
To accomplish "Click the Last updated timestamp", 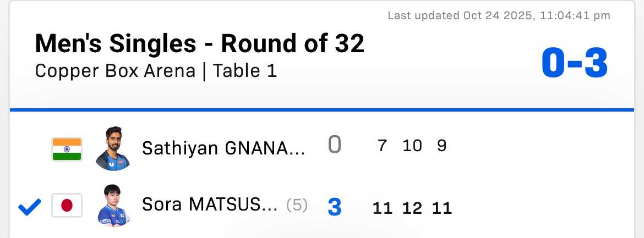I will [499, 15].
